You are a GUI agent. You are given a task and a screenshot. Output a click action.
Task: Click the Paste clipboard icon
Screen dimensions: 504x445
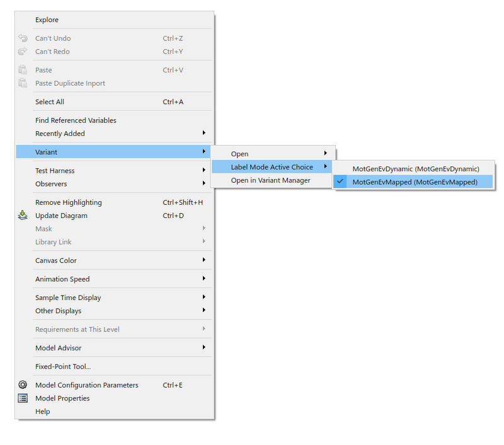pos(23,69)
